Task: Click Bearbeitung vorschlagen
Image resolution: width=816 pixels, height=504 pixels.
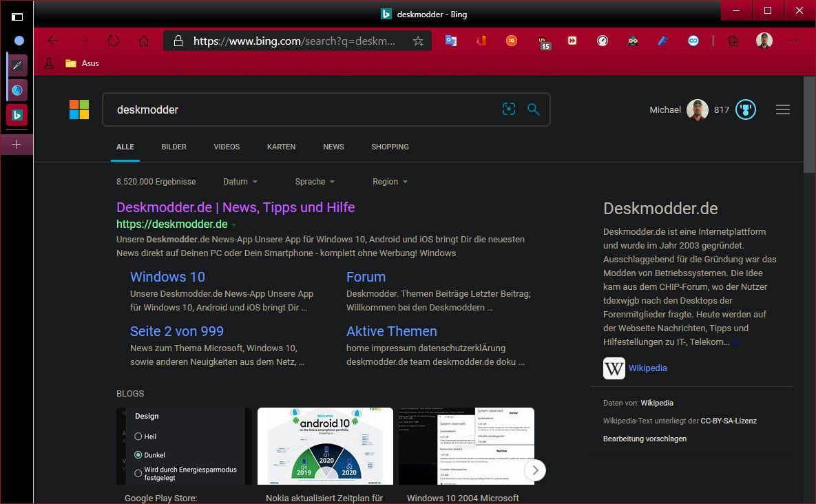Action: coord(645,439)
